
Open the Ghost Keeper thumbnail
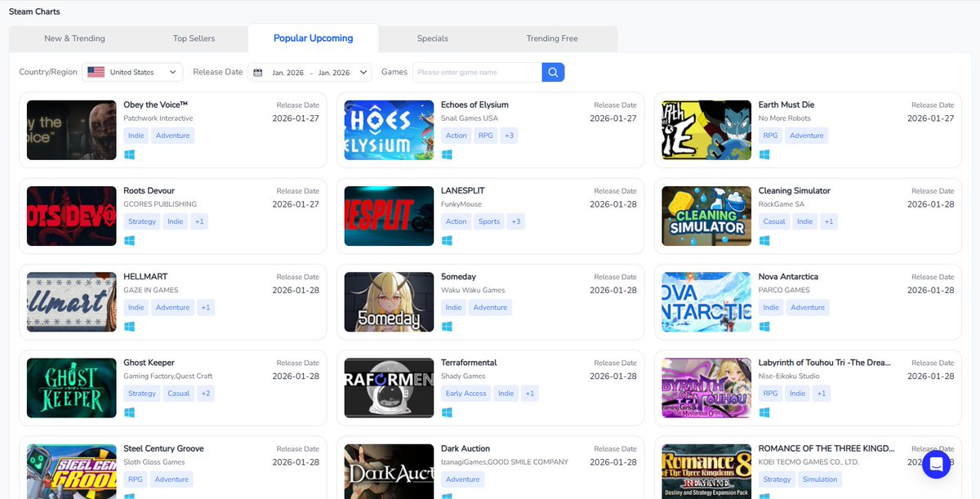72,388
